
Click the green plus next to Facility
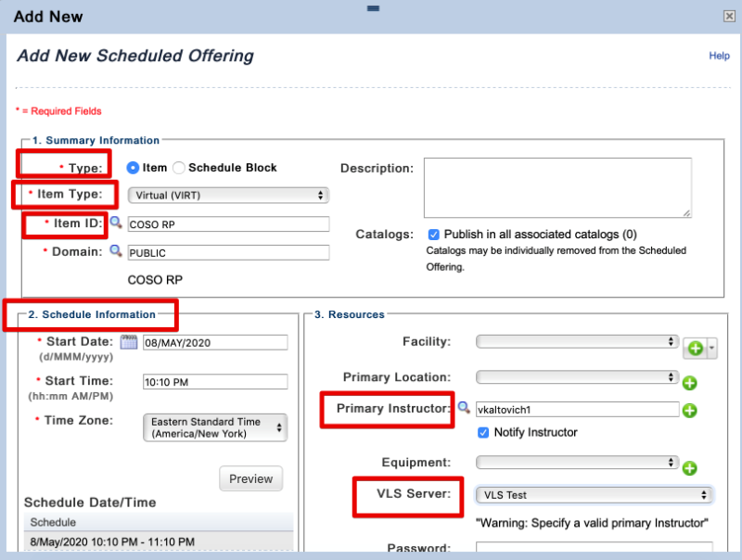(x=694, y=349)
